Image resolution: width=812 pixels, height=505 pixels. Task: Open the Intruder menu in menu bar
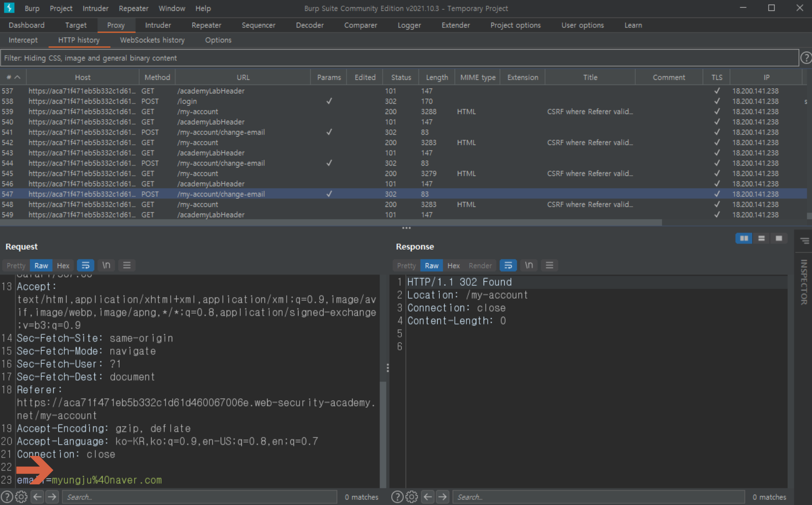click(x=95, y=8)
